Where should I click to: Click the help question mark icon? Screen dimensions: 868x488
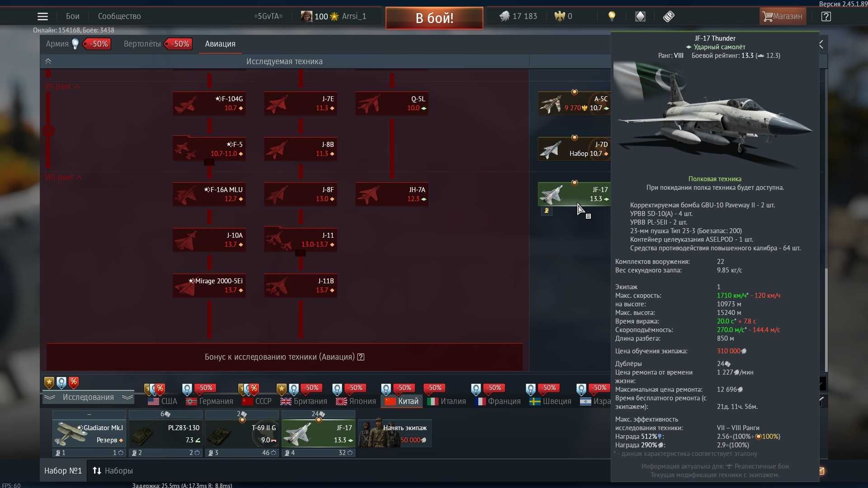[826, 17]
